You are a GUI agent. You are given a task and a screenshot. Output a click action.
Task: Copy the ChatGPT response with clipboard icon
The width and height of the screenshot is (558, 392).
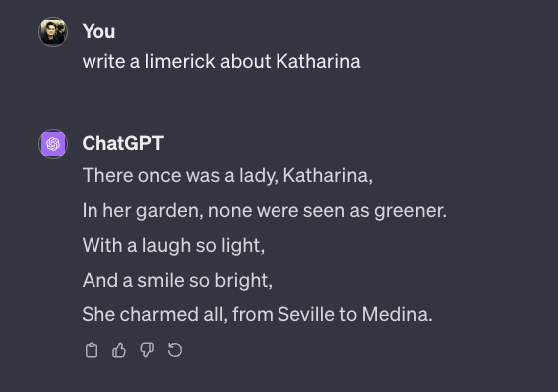tap(92, 350)
